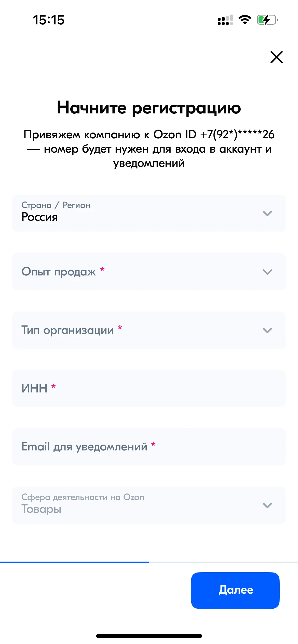Click chevron arrow beside Тип организации

[267, 330]
